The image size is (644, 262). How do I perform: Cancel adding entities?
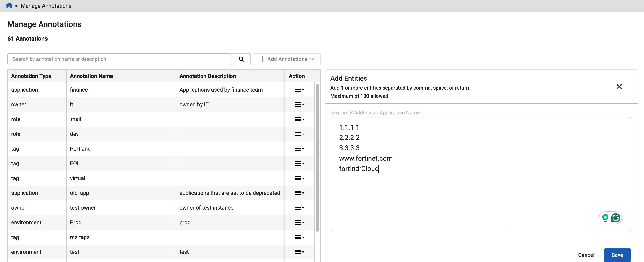tap(586, 255)
